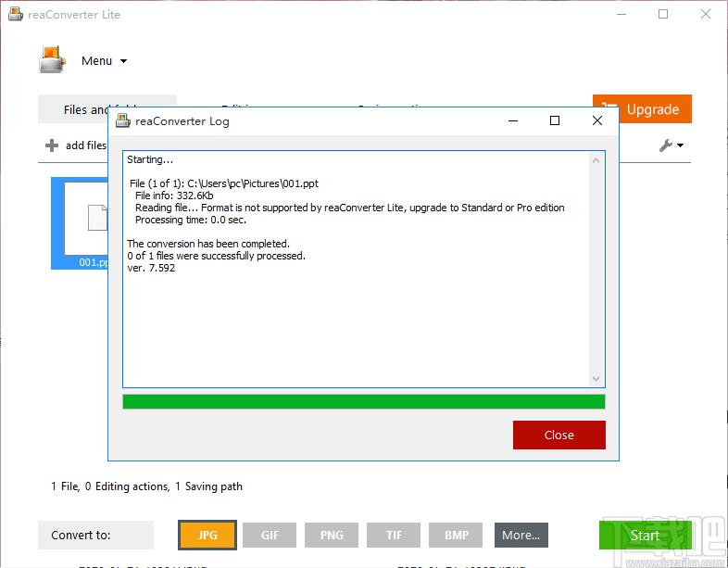Click the reaConverter toaster logo icon
Viewport: 728px width, 568px height.
(x=52, y=59)
